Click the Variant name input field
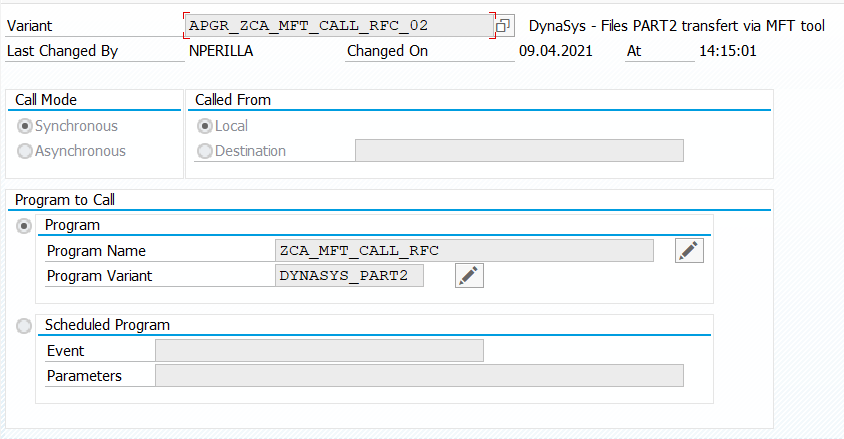The width and height of the screenshot is (844, 439). (x=338, y=26)
